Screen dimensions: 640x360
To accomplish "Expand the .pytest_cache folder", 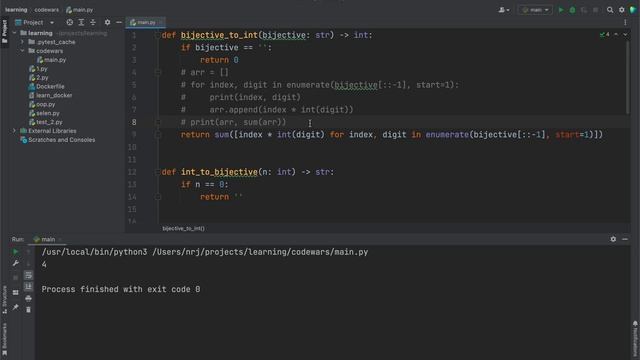I will (x=22, y=42).
